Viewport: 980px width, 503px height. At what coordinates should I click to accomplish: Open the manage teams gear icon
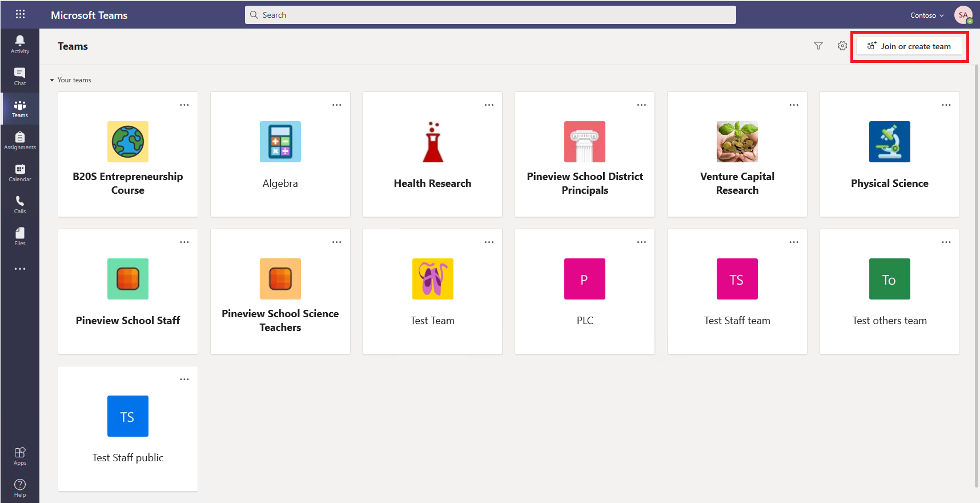(x=842, y=46)
